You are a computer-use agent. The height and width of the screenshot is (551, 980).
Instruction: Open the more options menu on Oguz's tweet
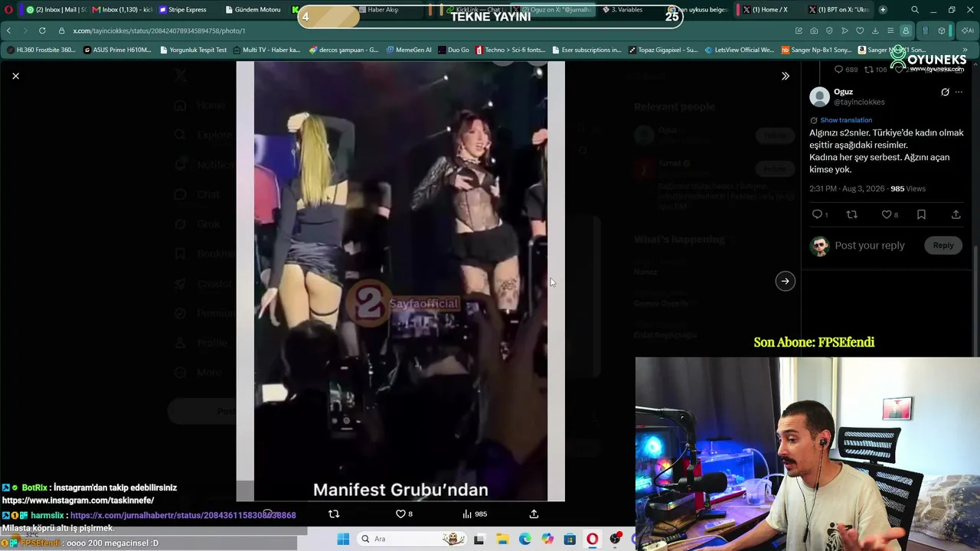959,92
